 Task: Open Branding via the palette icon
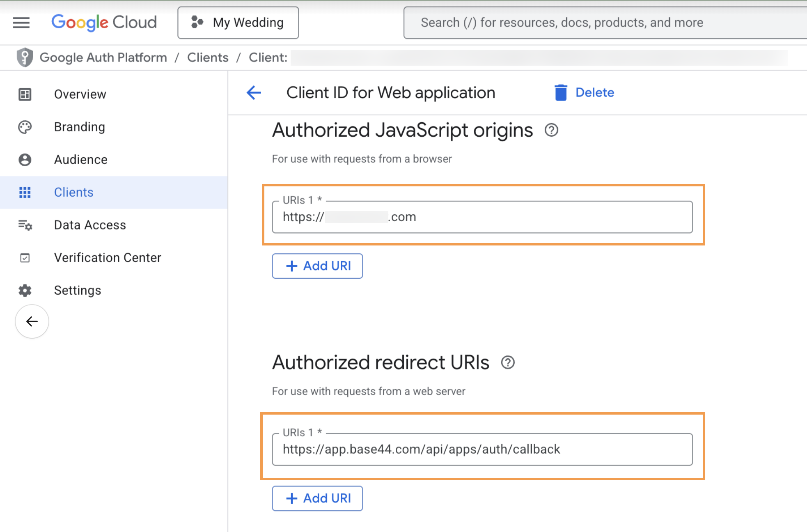(x=25, y=127)
